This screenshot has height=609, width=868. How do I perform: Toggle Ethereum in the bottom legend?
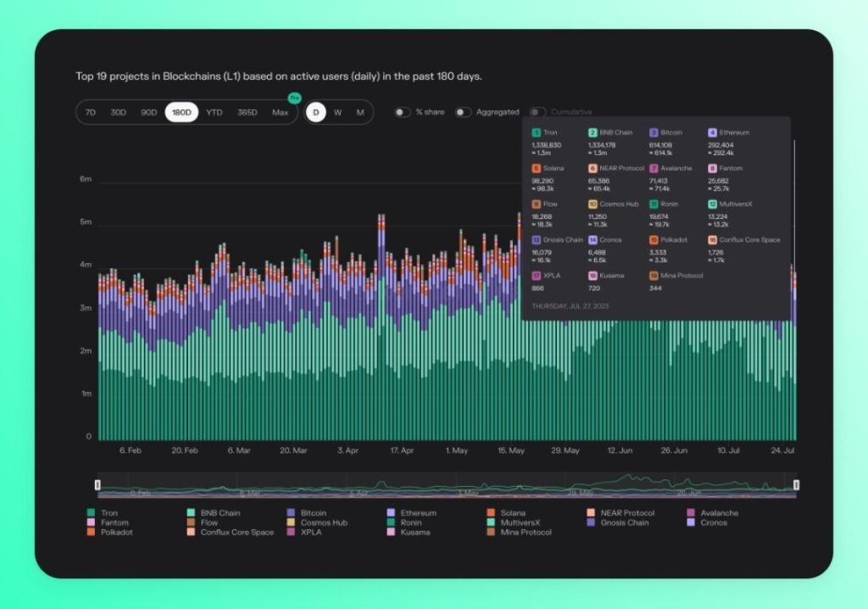click(412, 513)
